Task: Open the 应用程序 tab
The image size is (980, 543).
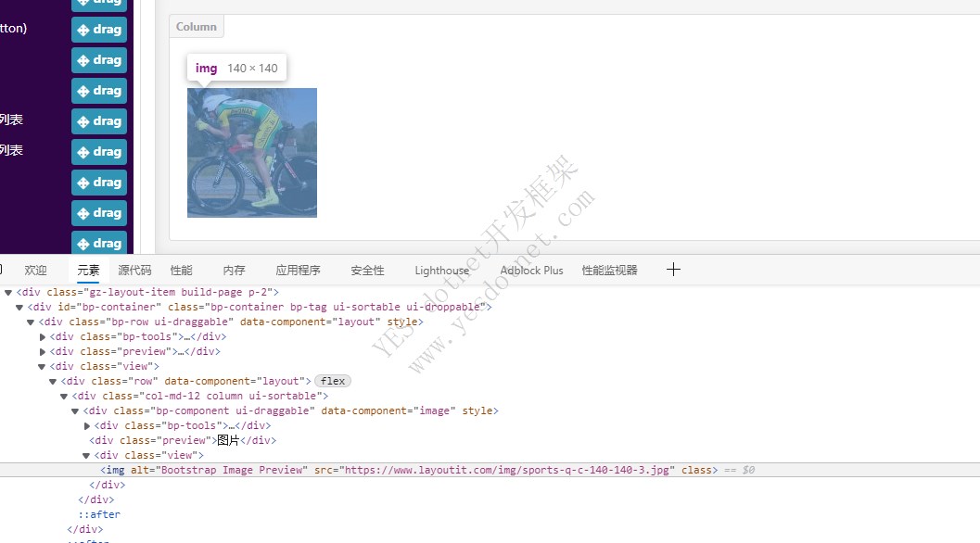Action: (299, 270)
